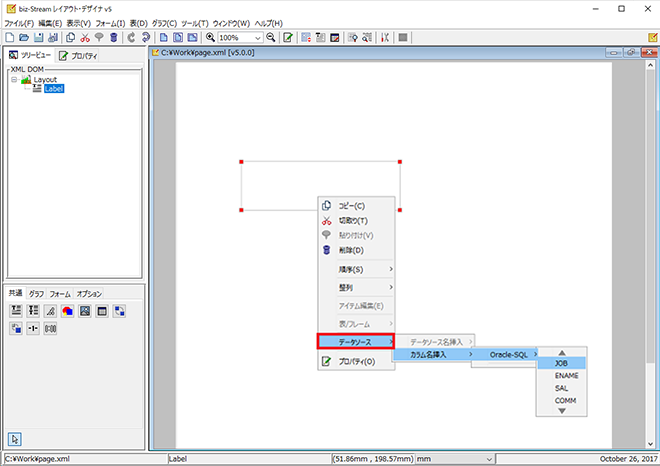
Task: Open the カラム名挿入 submenu item
Action: 433,355
